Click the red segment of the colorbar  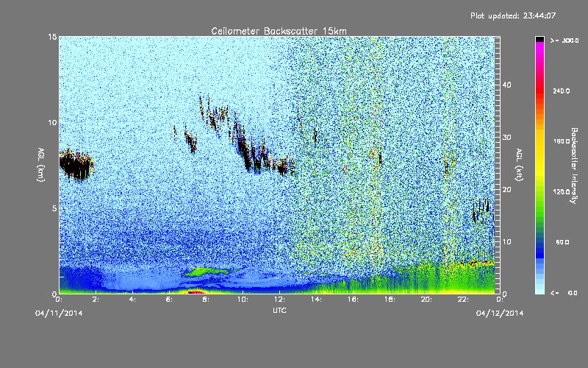point(539,92)
